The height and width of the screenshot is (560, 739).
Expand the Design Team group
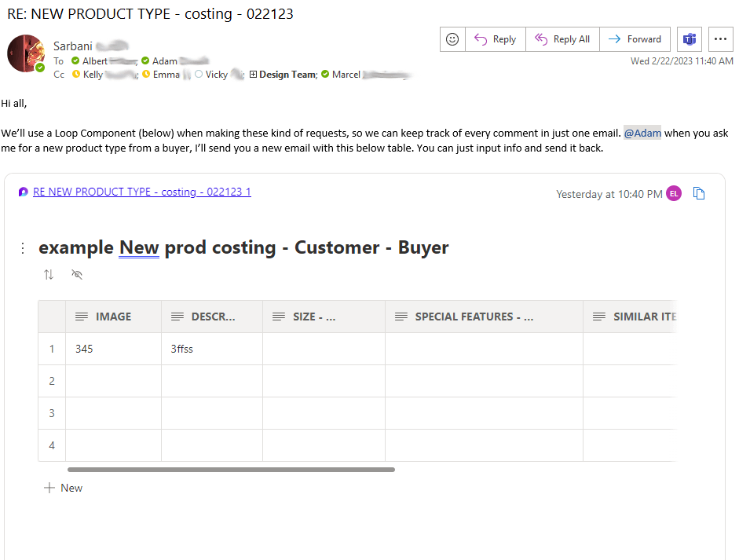coord(253,75)
